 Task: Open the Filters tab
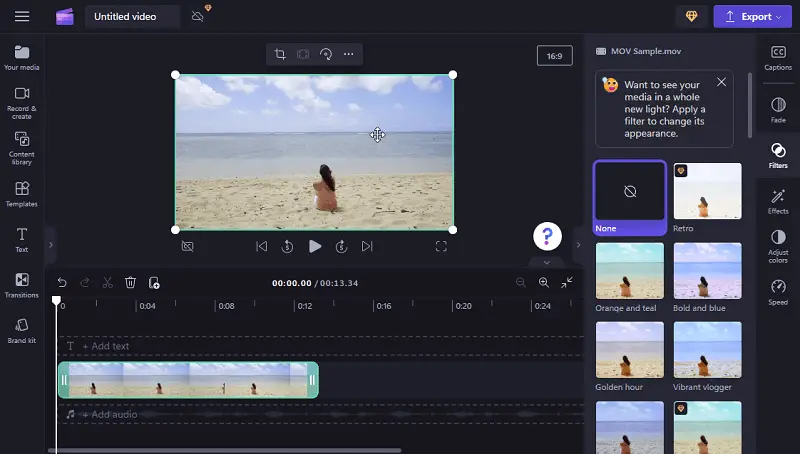(x=778, y=155)
